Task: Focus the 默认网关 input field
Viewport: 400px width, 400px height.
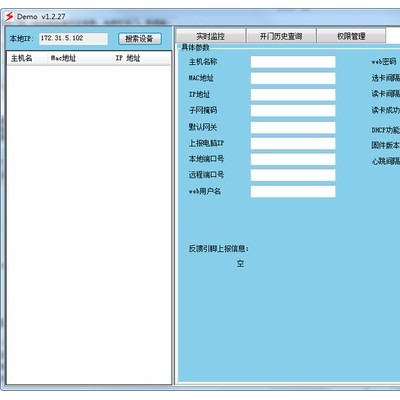Action: click(x=293, y=127)
